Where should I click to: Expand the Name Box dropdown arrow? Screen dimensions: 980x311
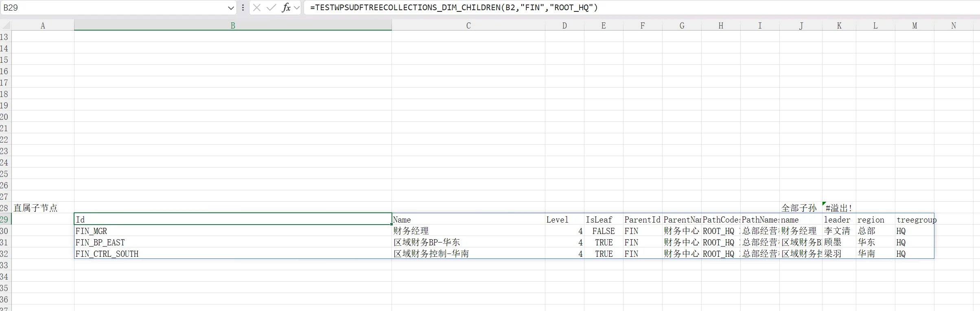pos(231,8)
